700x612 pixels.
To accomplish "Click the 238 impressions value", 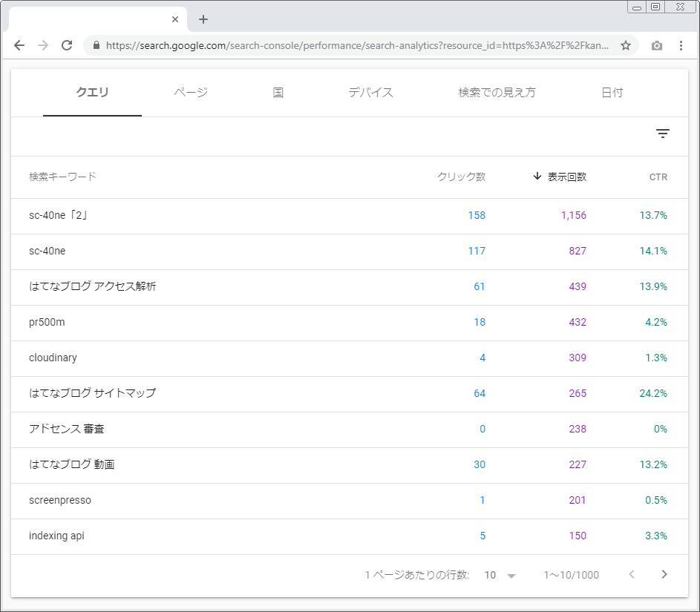I will [x=578, y=429].
